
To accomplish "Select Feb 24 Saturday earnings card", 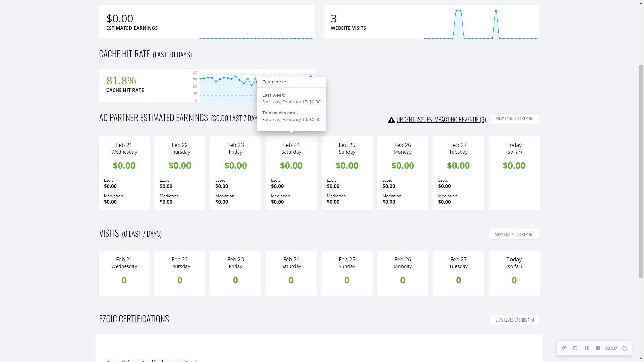I will pyautogui.click(x=291, y=173).
